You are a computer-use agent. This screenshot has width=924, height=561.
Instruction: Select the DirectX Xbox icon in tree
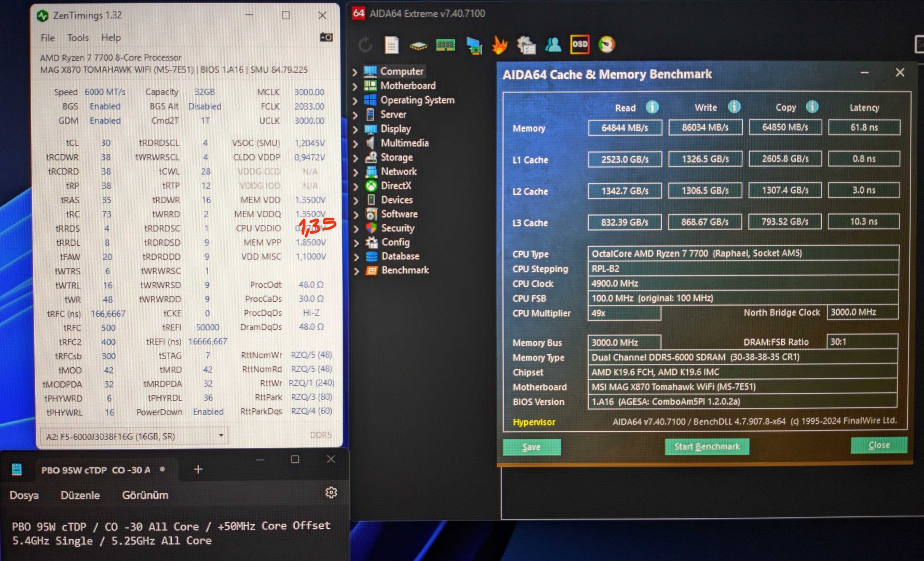371,185
